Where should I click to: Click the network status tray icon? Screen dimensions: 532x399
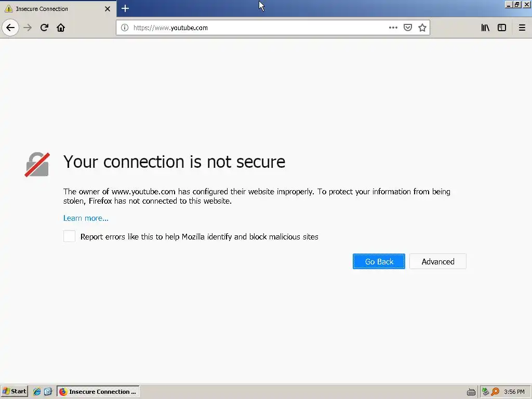tap(485, 392)
